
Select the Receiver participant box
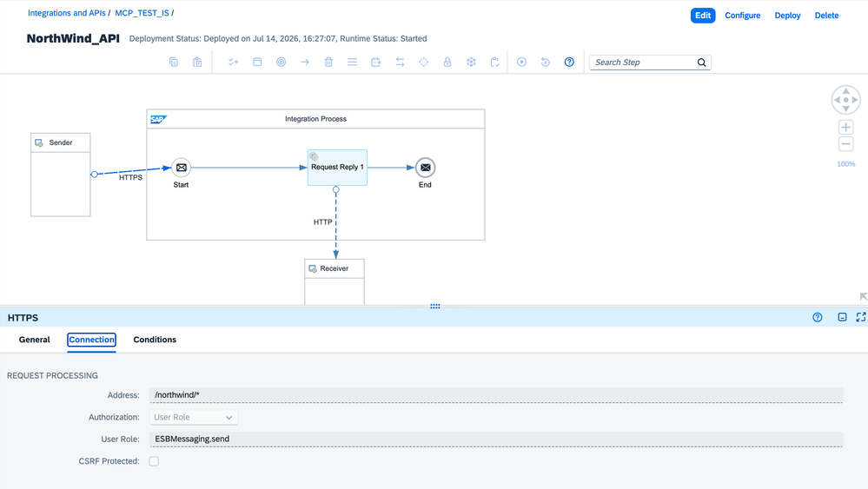pos(335,282)
